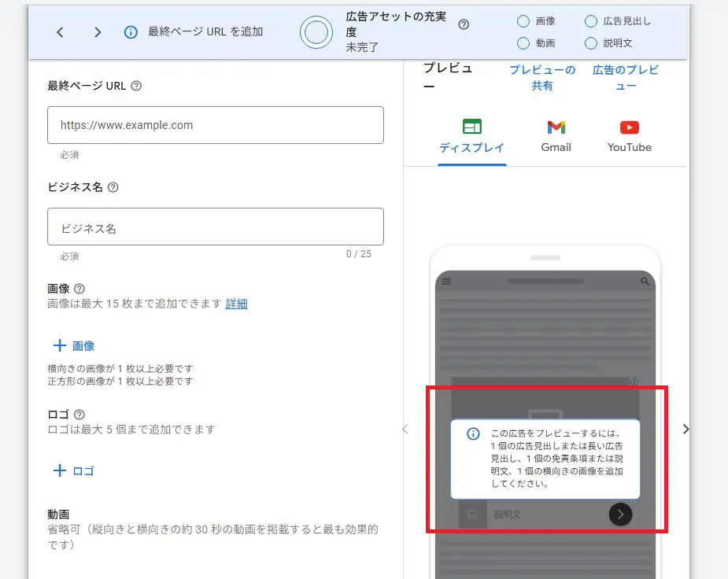Select the 説明文 status radio indicator
The width and height of the screenshot is (728, 579).
pyautogui.click(x=591, y=43)
